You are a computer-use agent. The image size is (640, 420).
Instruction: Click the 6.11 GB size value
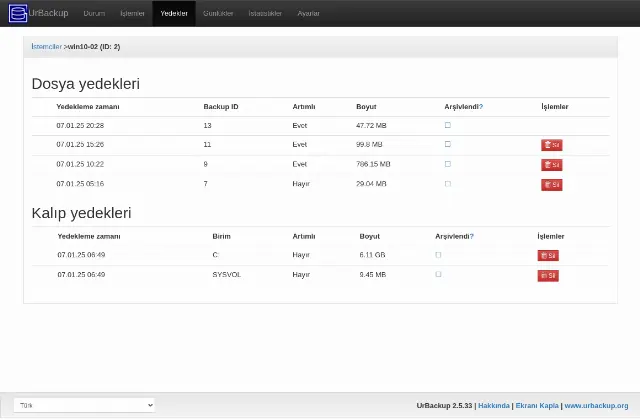[x=372, y=255]
